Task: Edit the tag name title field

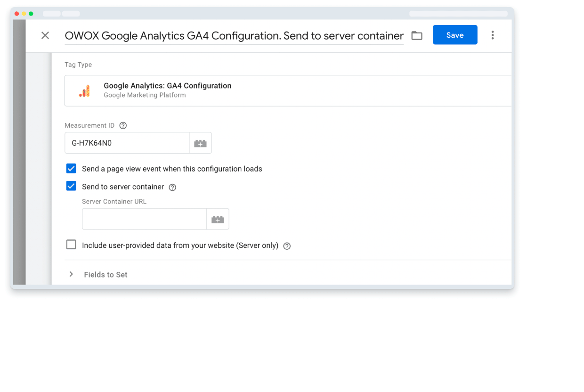Action: [x=234, y=36]
